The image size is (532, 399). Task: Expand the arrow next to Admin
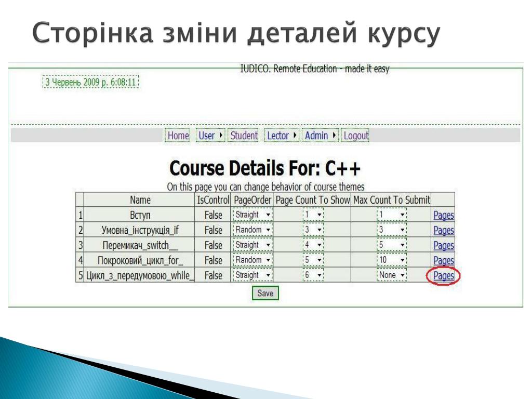point(334,136)
